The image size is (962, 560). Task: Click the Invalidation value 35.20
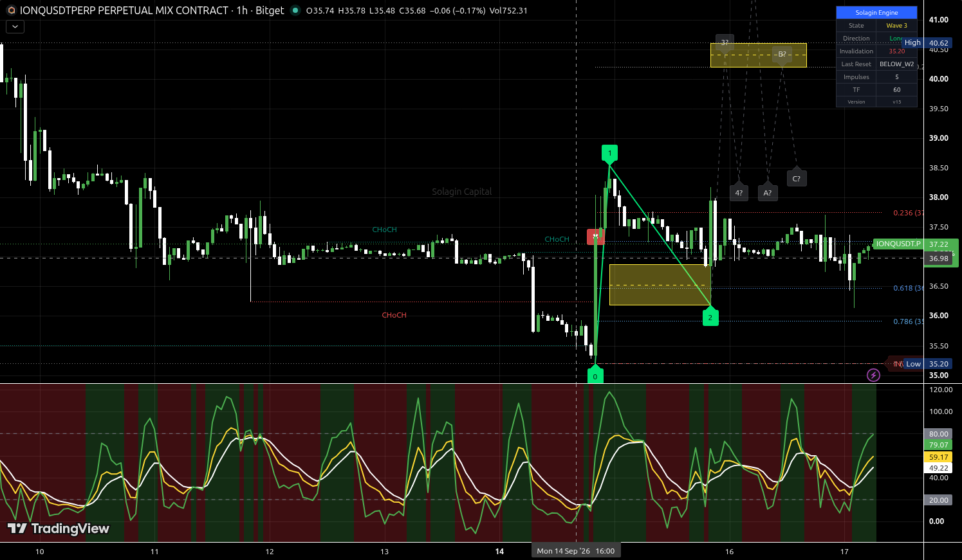(x=897, y=51)
